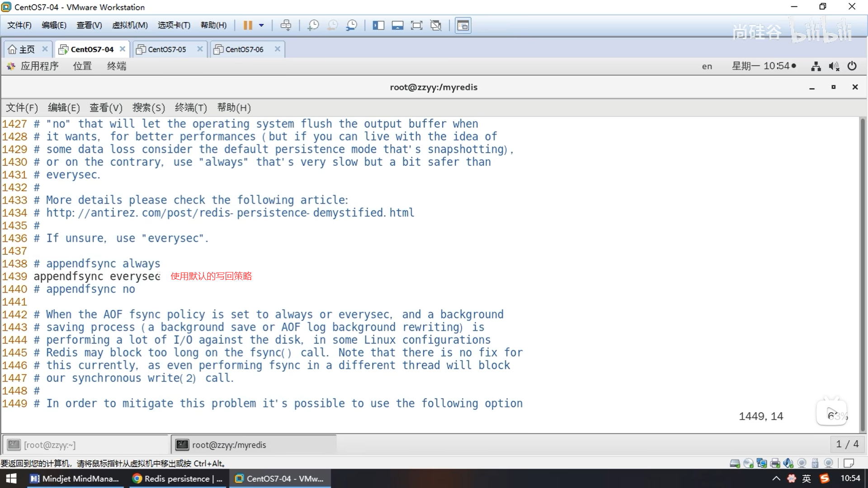Switch to [root@zzyy:~] terminal window
This screenshot has width=868, height=488.
50,445
